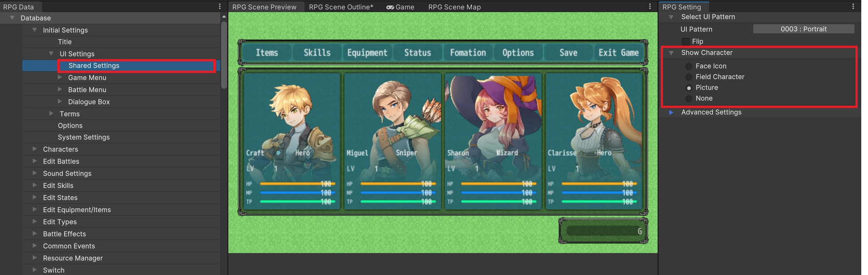Click the gamepad icon on the Game tab
The height and width of the screenshot is (275, 868).
pos(390,7)
